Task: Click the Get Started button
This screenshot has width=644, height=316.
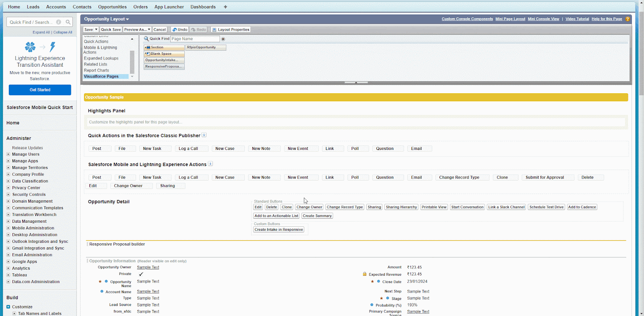Action: [x=40, y=90]
